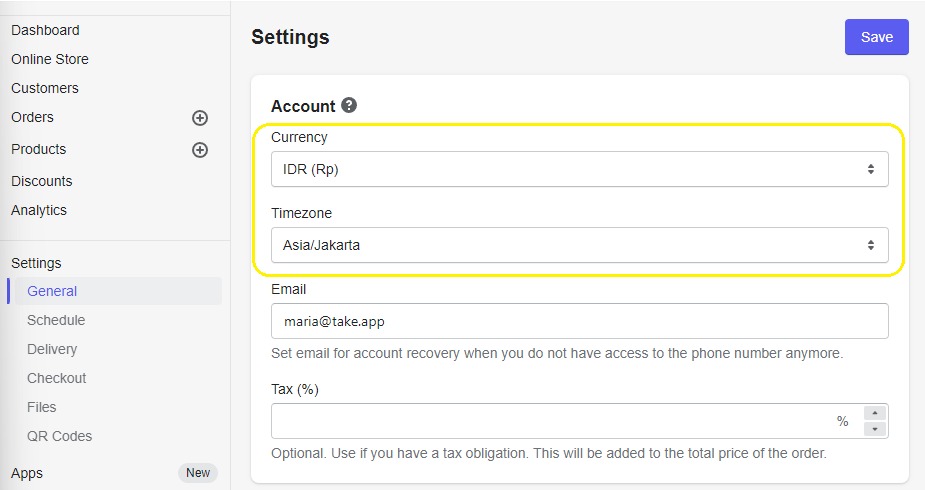Viewport: 925px width, 490px height.
Task: Decrease tax with the down stepper arrow
Action: point(874,429)
